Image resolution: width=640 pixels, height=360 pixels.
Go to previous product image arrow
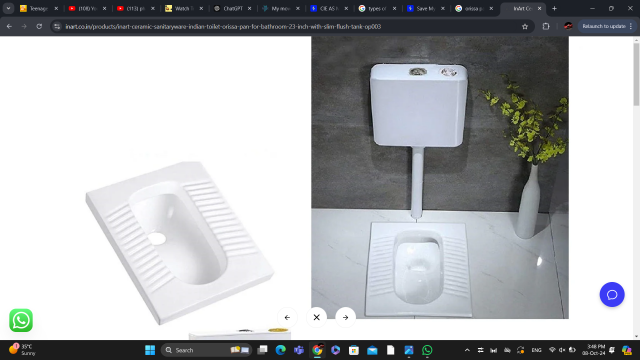click(287, 317)
